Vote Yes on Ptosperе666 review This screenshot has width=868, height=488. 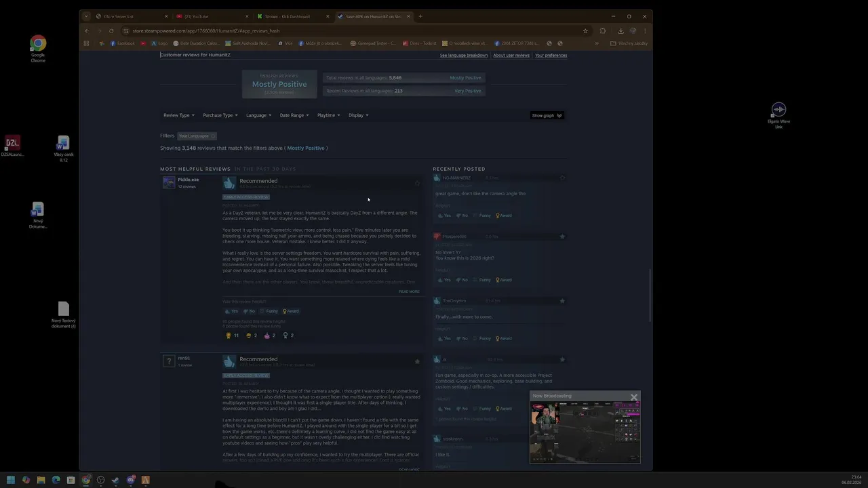444,280
